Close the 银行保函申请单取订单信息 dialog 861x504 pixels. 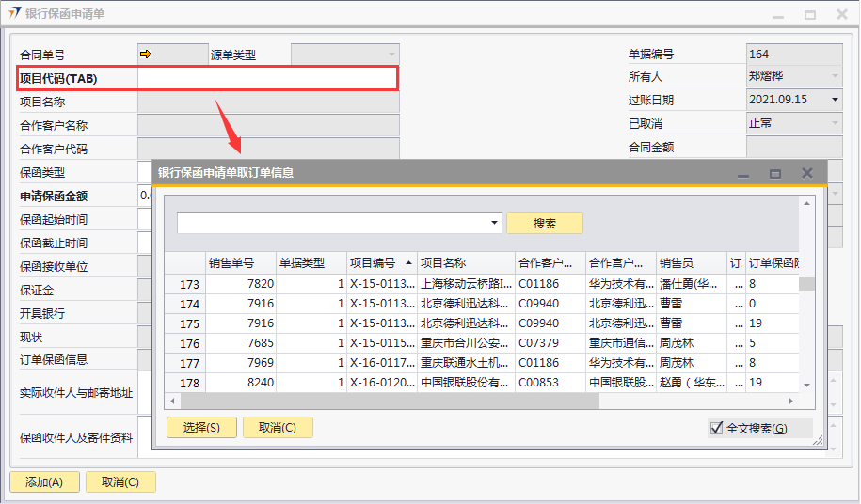click(806, 173)
